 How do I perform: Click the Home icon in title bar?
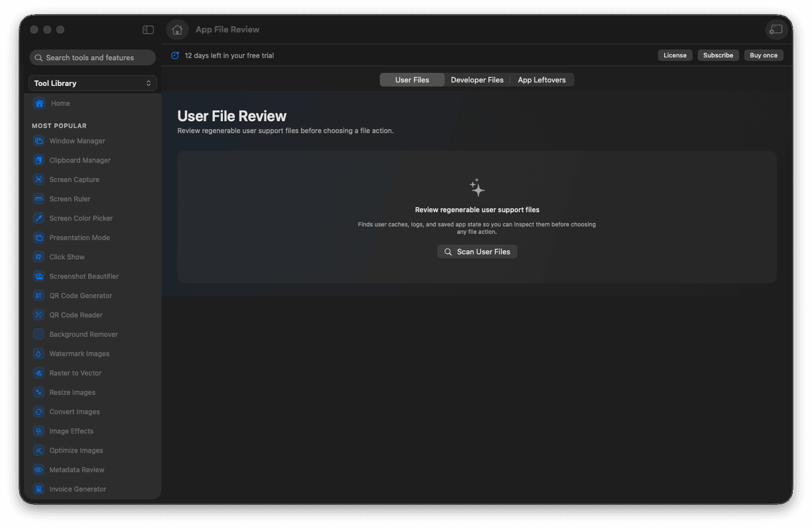(177, 30)
